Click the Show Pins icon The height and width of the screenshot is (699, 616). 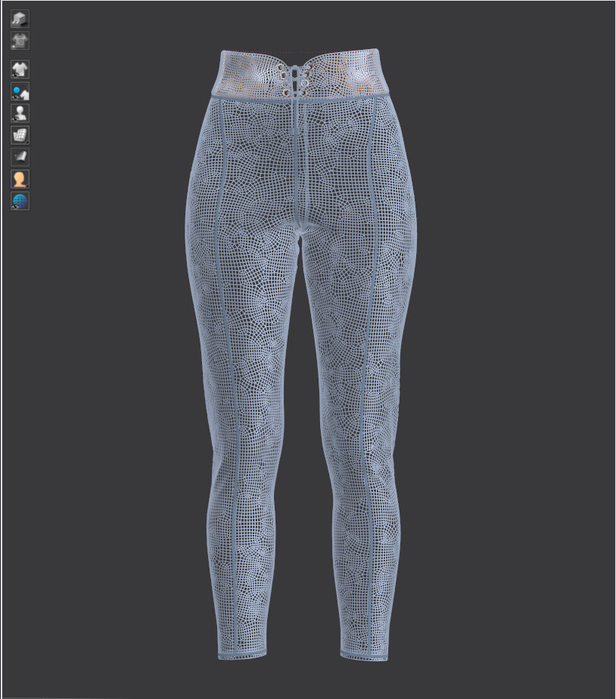click(x=19, y=91)
